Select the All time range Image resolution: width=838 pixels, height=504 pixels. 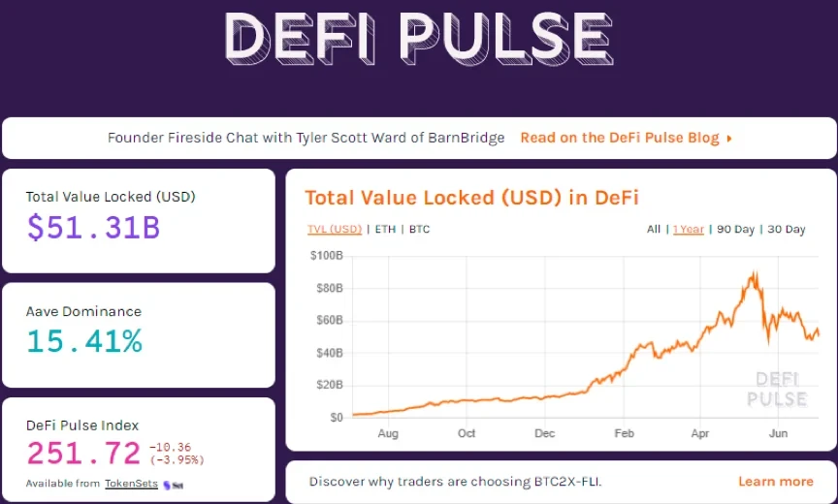tap(654, 230)
